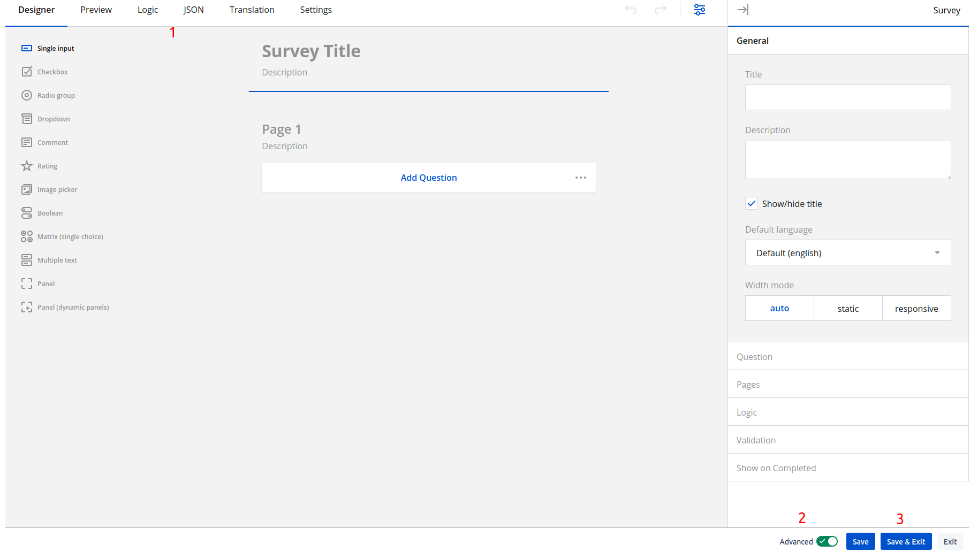Click the Matrix (single choice) icon

point(27,236)
